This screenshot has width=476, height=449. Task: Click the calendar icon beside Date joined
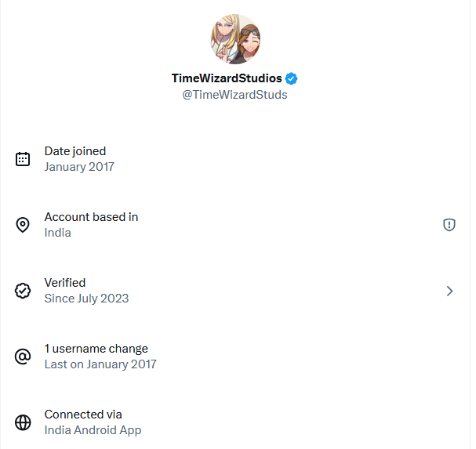pyautogui.click(x=23, y=159)
